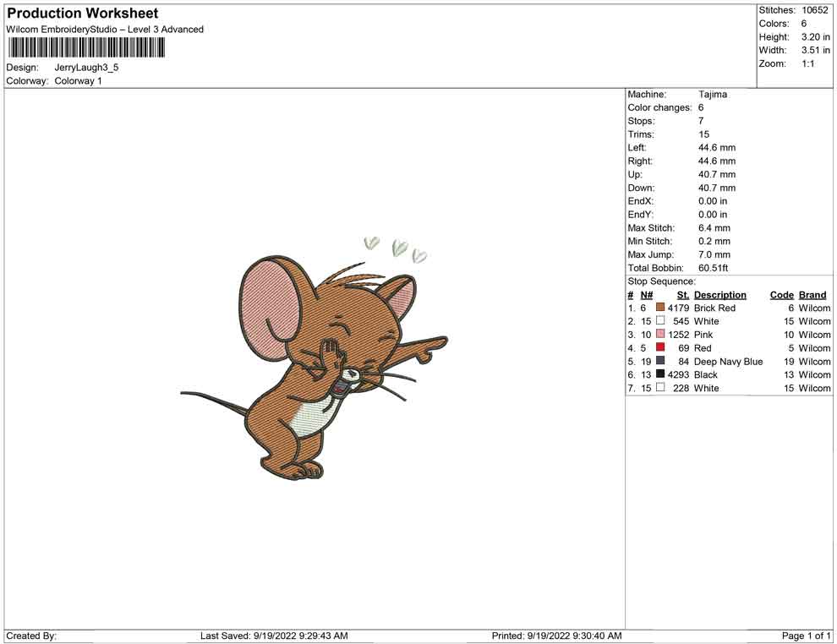Viewport: 837px width, 644px height.
Task: Click the 'Left:' label
Action: pyautogui.click(x=637, y=148)
